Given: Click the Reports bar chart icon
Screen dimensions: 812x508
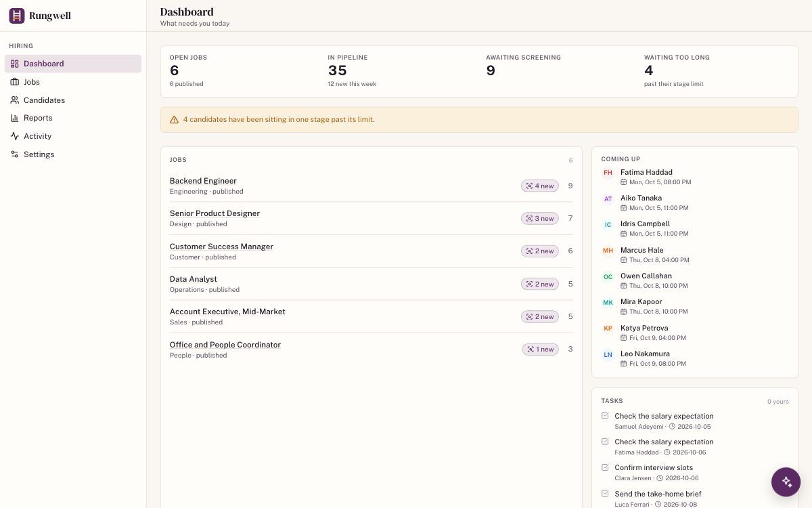Looking at the screenshot, I should pyautogui.click(x=15, y=118).
